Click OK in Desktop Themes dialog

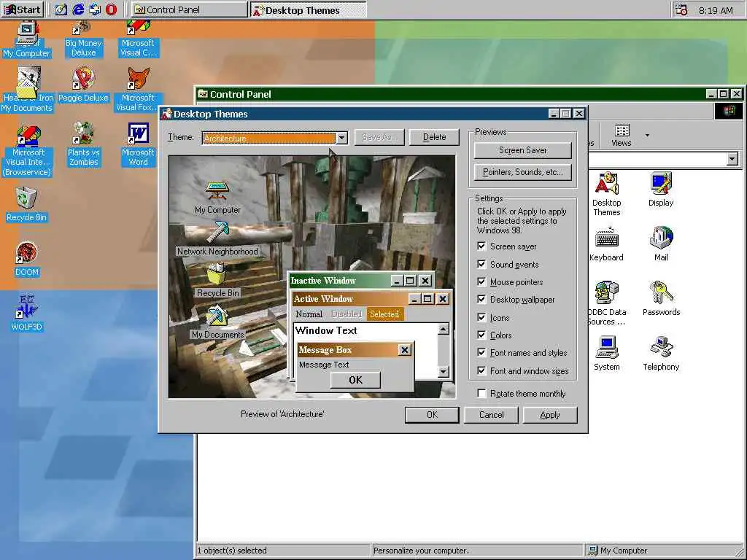(432, 415)
